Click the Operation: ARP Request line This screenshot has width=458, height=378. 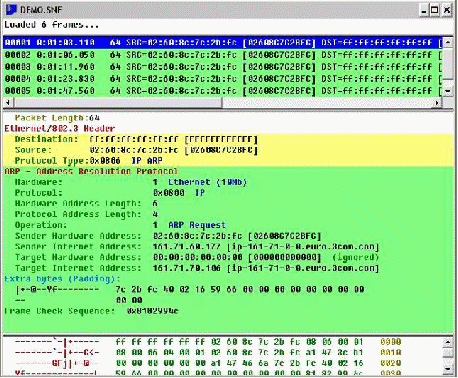(120, 225)
